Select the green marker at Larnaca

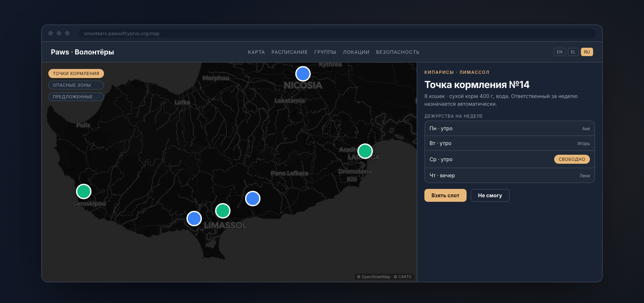pos(365,151)
